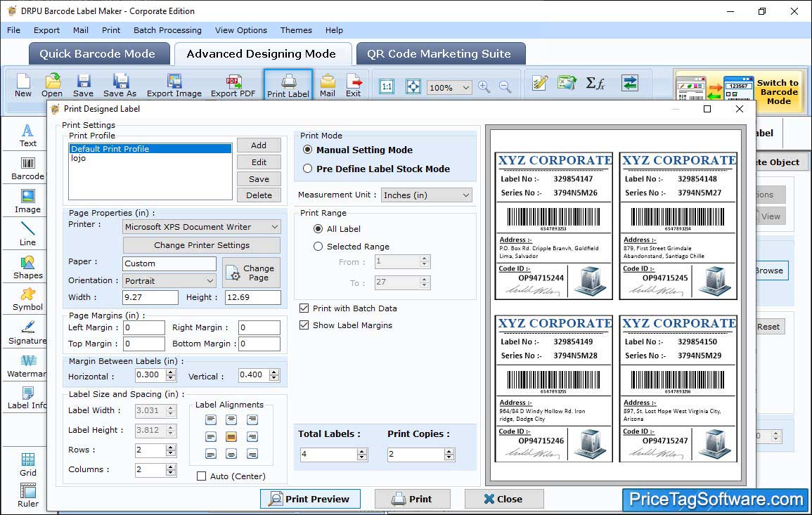Increase Total Labels stepper
812x515 pixels.
pos(362,451)
